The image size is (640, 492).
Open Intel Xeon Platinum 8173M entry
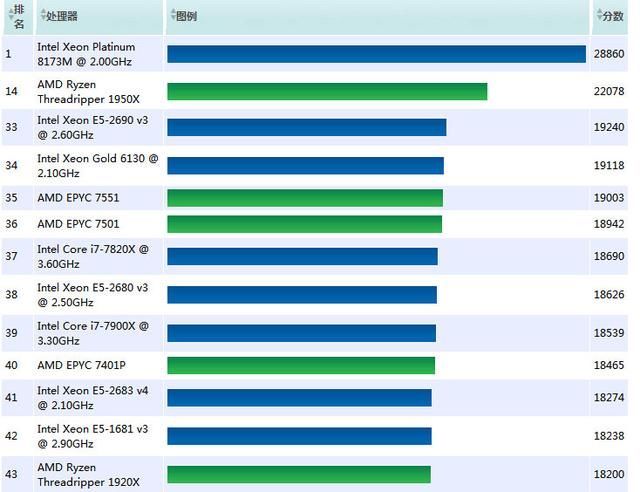click(x=84, y=53)
